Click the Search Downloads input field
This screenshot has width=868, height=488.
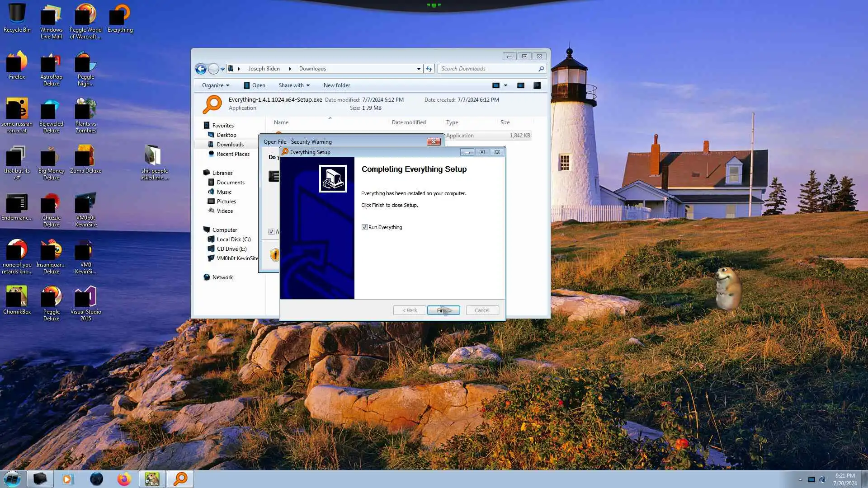(x=488, y=69)
